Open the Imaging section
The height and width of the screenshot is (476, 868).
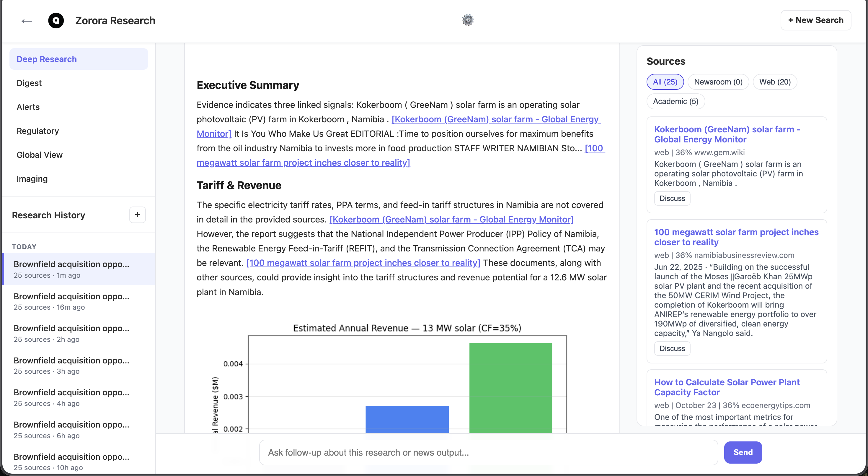[32, 179]
